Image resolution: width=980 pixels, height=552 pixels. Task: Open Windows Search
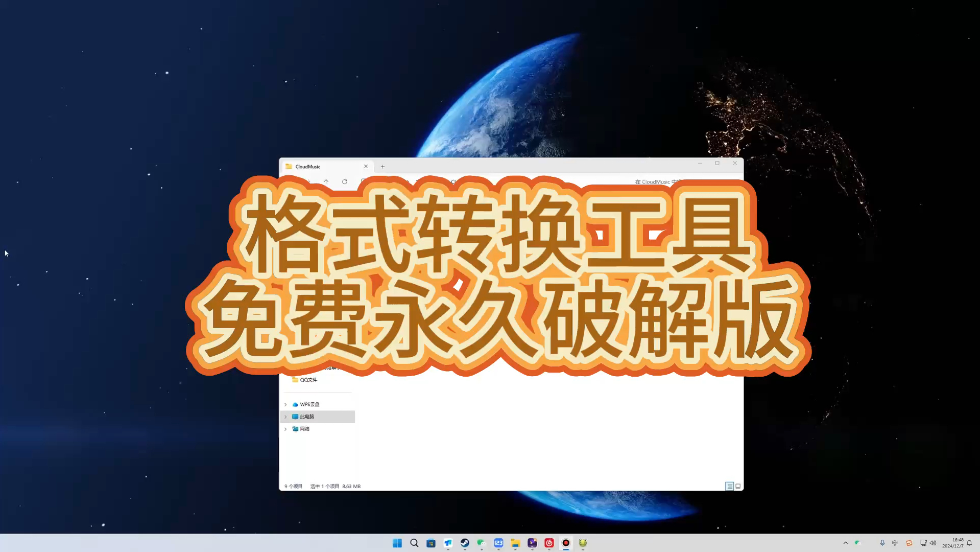click(414, 543)
